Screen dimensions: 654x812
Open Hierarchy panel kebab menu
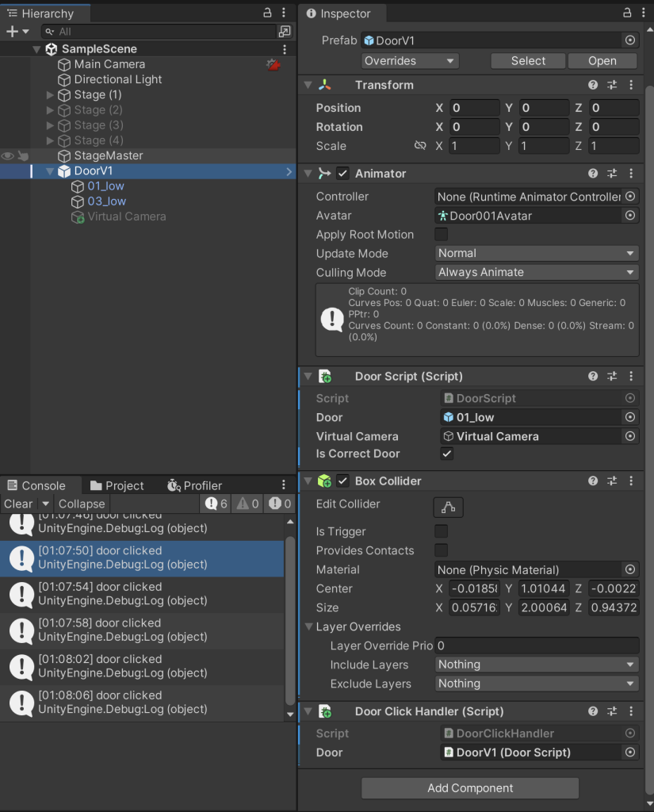click(284, 13)
